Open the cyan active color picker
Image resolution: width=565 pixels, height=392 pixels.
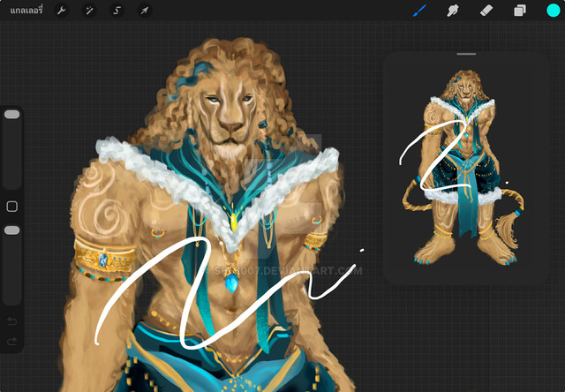(x=554, y=11)
